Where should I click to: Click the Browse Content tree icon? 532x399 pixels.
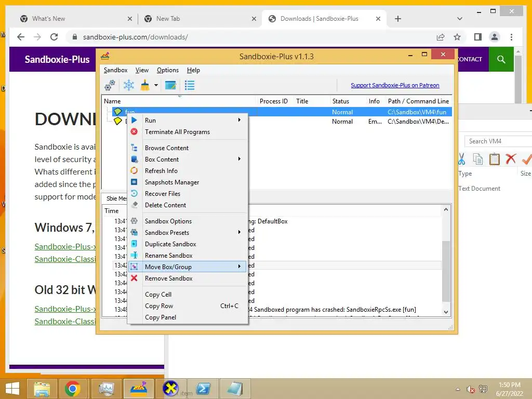coord(135,148)
